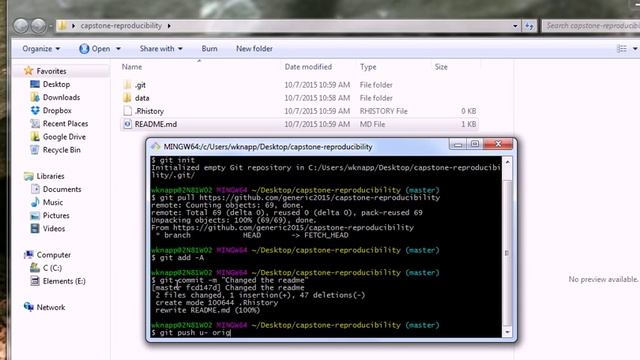The height and width of the screenshot is (360, 640).
Task: Click the git push command line in terminal
Action: [x=191, y=333]
